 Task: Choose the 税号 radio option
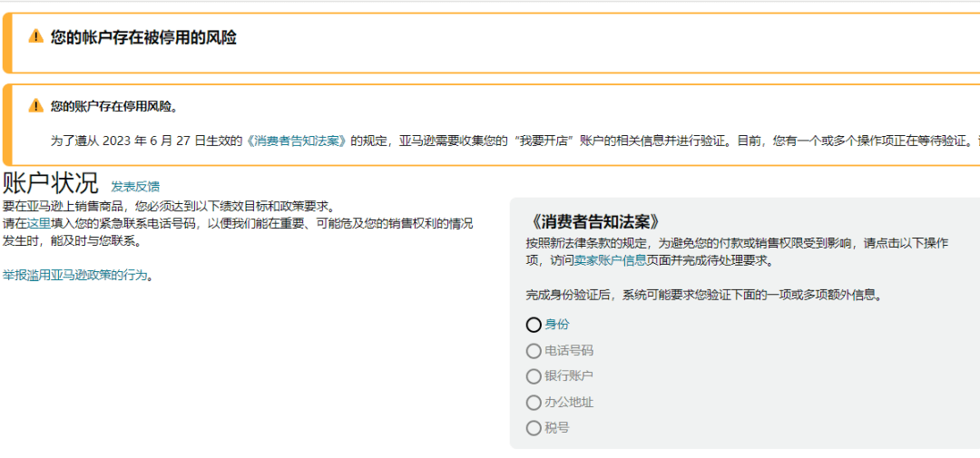coord(534,428)
